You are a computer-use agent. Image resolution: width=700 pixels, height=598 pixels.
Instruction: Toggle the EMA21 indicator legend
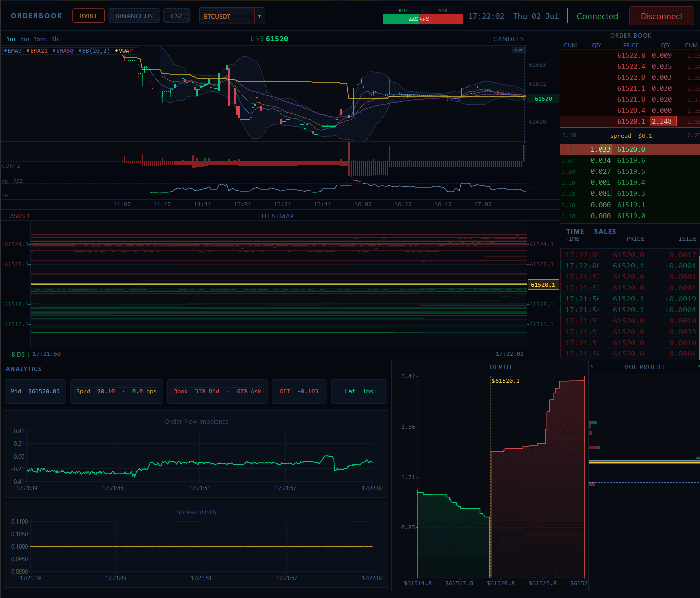[x=37, y=51]
